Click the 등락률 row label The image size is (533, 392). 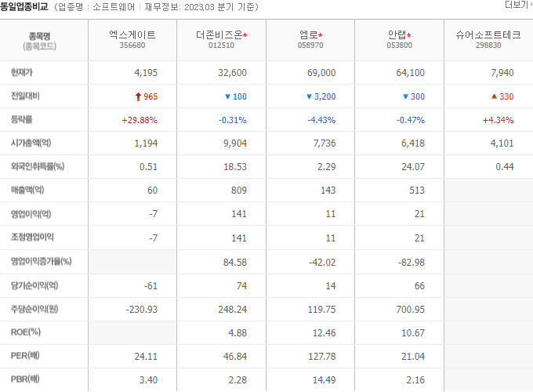22,120
